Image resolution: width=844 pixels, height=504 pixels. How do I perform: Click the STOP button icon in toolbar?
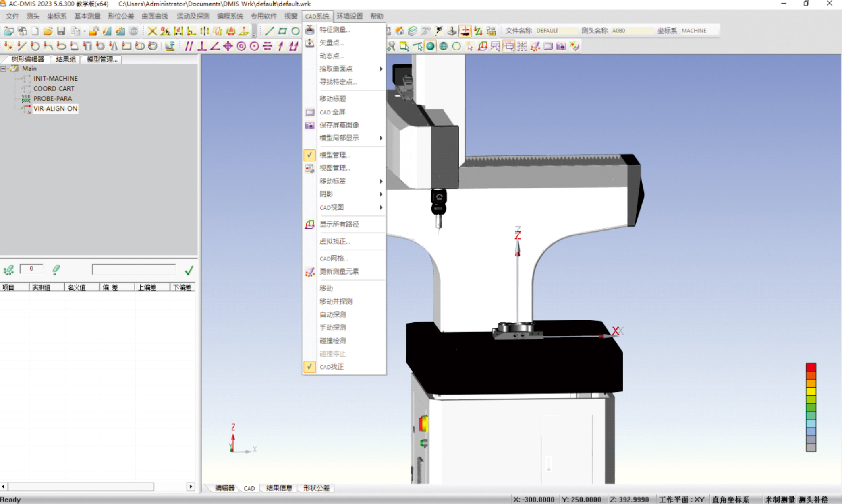pos(133,31)
